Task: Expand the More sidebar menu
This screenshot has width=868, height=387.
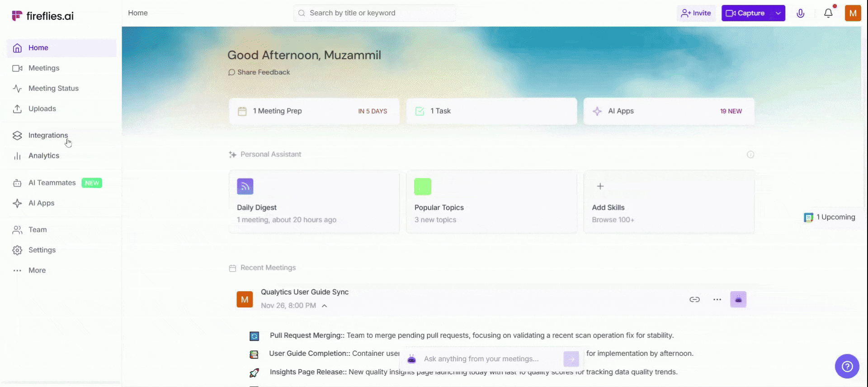Action: pyautogui.click(x=37, y=270)
